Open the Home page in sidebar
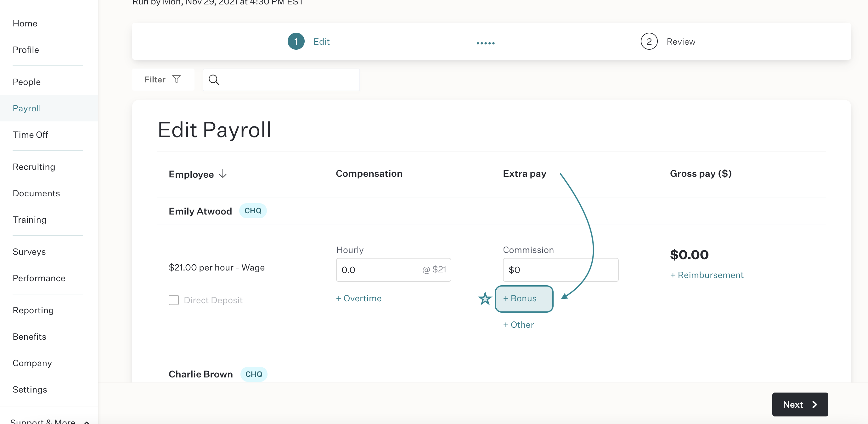The image size is (868, 424). pyautogui.click(x=25, y=23)
